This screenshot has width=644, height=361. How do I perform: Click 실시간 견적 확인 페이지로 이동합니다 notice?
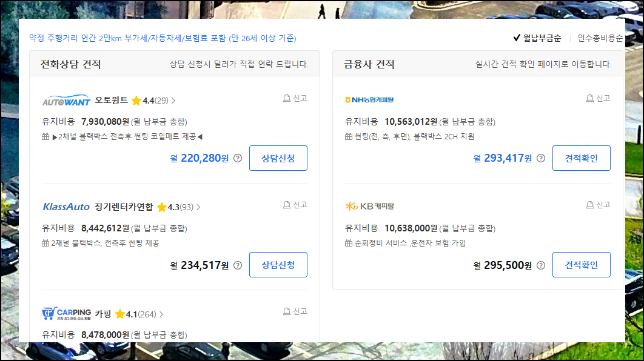[543, 64]
